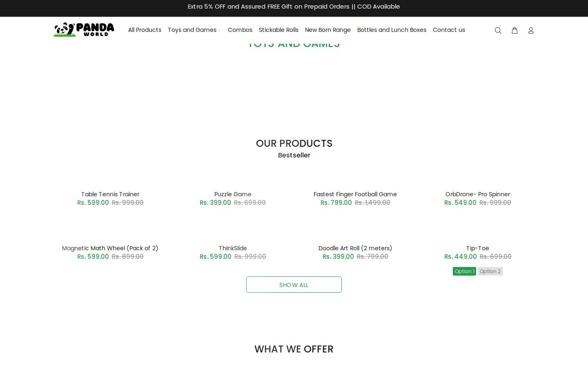588x368 pixels.
Task: Open Tip-Toe product link
Action: [x=478, y=248]
